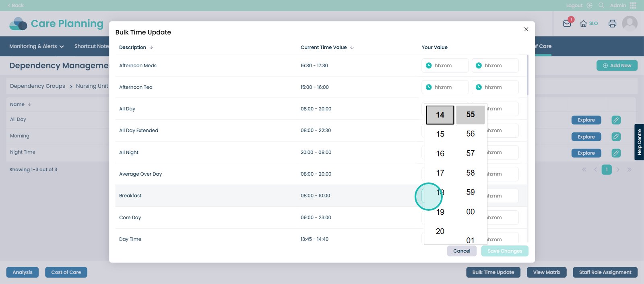Viewport: 644px width, 284px height.
Task: Open the user profile avatar
Action: 630,23
